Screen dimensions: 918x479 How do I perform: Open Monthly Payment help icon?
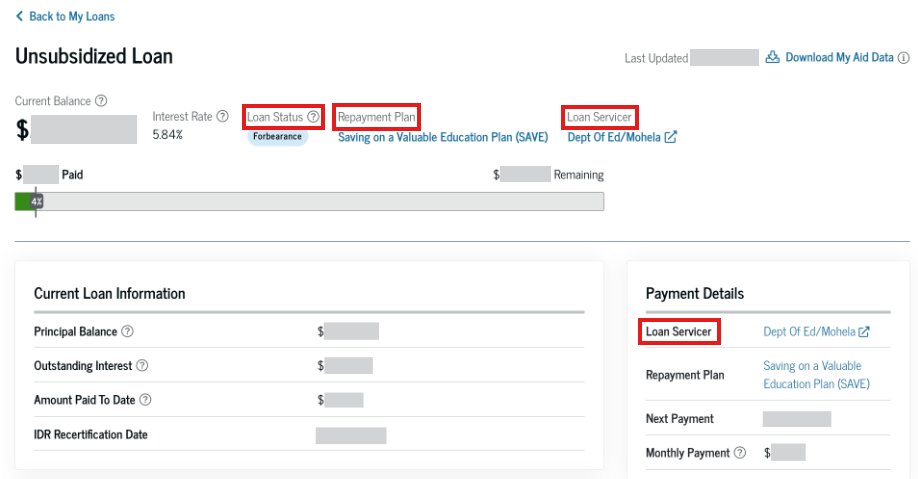click(x=740, y=453)
